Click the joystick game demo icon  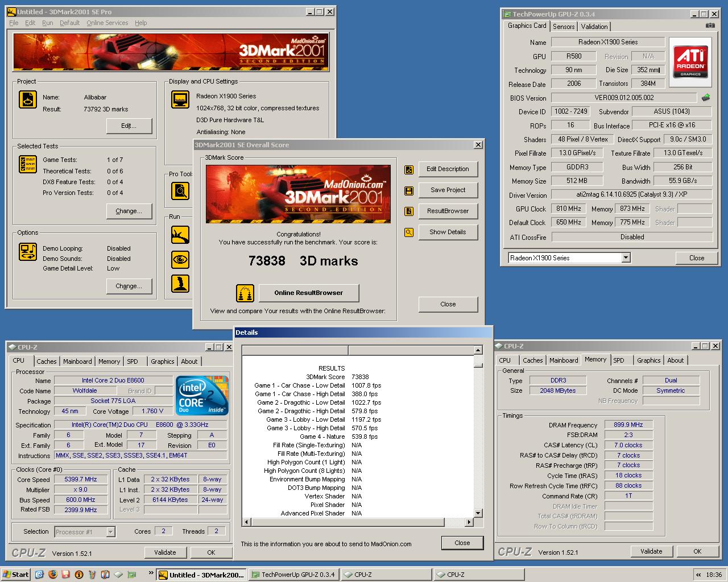coord(180,284)
